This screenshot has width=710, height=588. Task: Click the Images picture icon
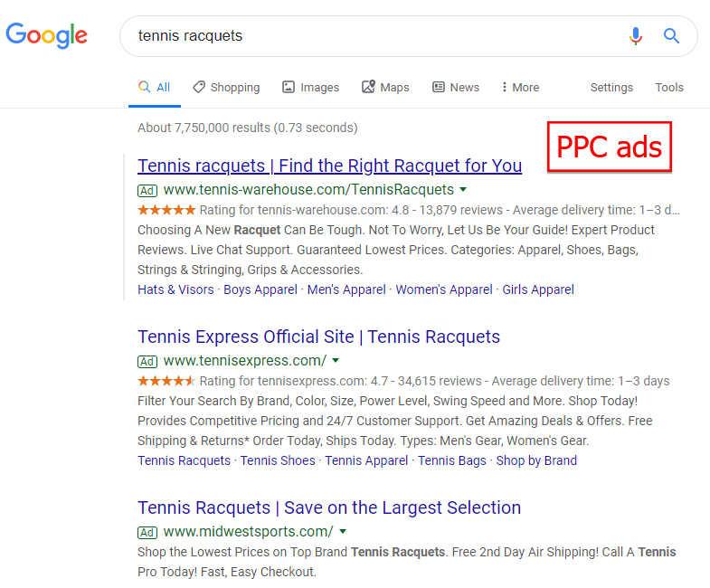tap(289, 87)
